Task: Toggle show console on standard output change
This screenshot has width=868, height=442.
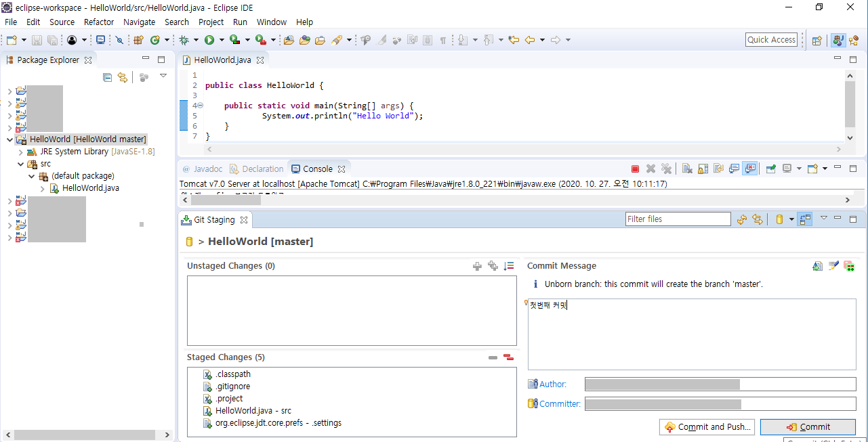Action: pyautogui.click(x=734, y=169)
